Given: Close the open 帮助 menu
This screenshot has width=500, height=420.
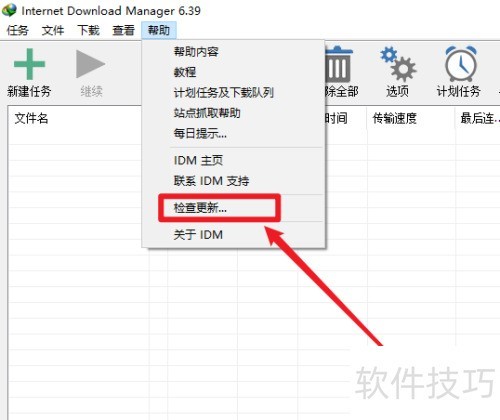Looking at the screenshot, I should pos(159,30).
